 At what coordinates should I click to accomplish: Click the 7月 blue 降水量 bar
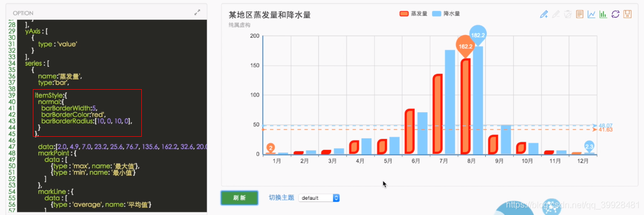[x=450, y=102]
